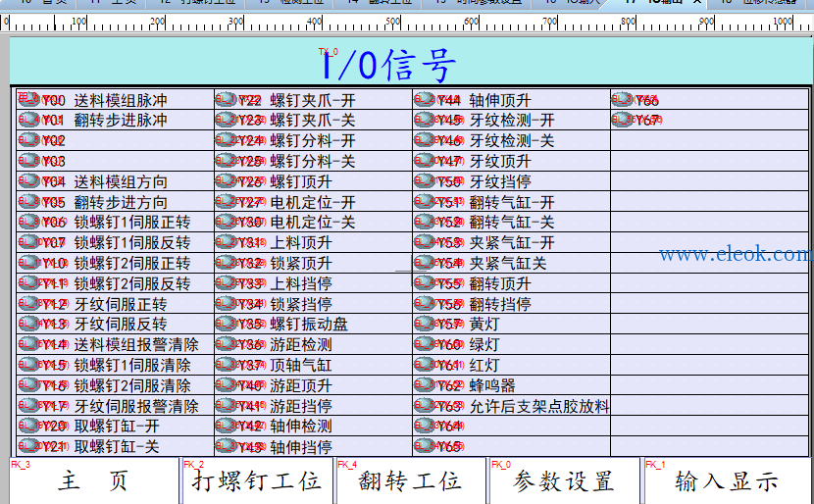Select the Y00 送料模组脉冲 indicator lamp
The height and width of the screenshot is (504, 814).
[x=29, y=99]
